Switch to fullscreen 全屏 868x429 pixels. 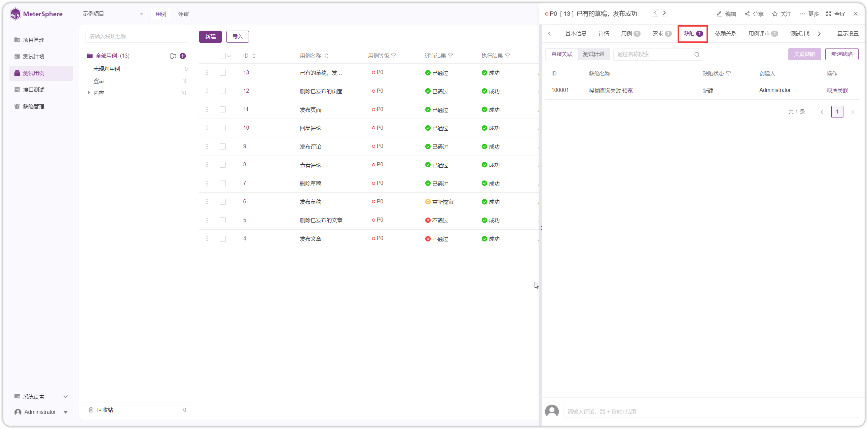[x=836, y=14]
